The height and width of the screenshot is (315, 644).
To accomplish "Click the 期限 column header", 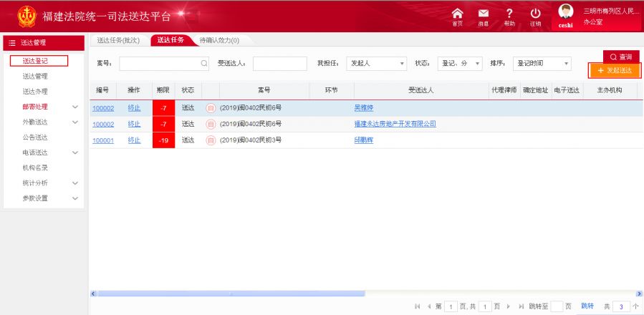I will [x=163, y=90].
